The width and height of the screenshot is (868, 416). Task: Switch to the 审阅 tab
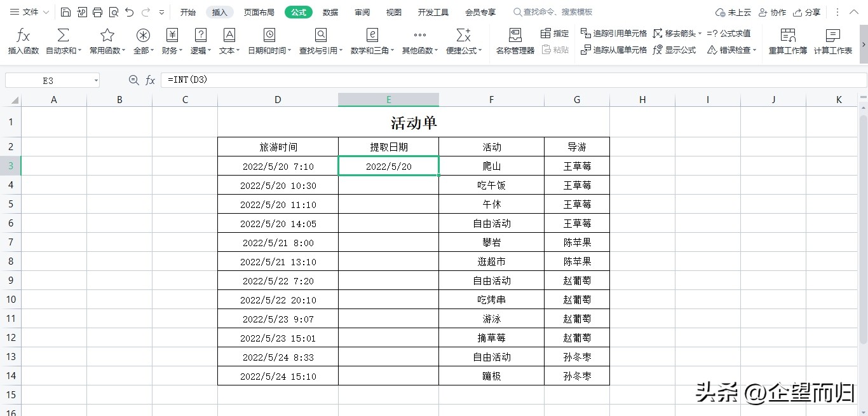point(362,12)
